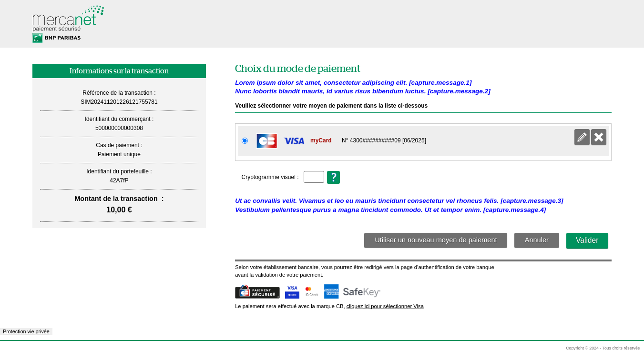Remove the saved card with the X icon
This screenshot has height=350, width=644.
(x=598, y=137)
